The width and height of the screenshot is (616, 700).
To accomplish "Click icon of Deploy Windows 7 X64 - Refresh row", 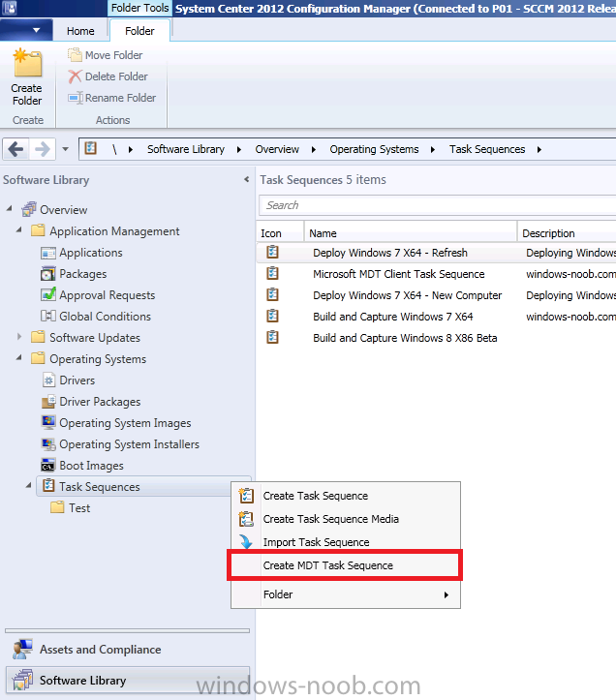I will tap(272, 253).
